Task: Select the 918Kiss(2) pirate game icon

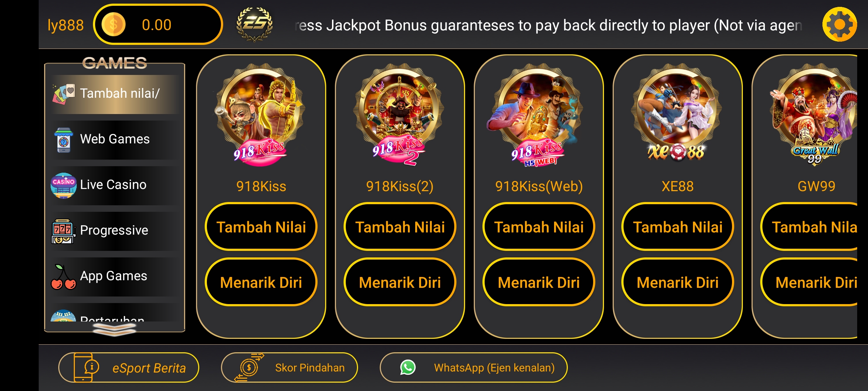Action: pos(399,115)
